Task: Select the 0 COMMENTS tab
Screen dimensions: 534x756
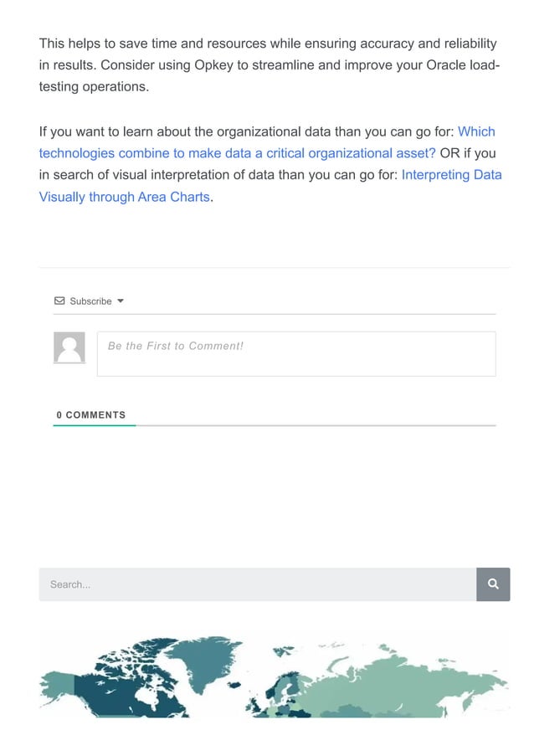Action: pyautogui.click(x=91, y=415)
